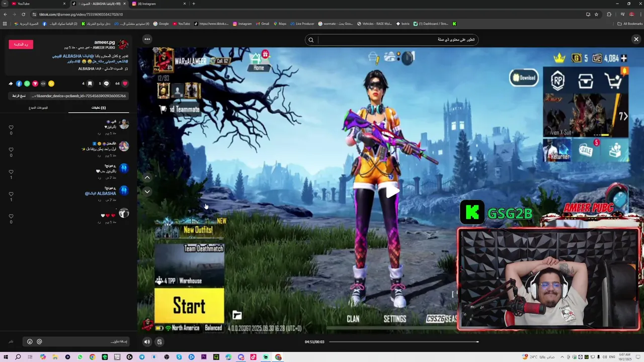The width and height of the screenshot is (644, 362).
Task: Bookmark this page with star icon
Action: point(596,14)
